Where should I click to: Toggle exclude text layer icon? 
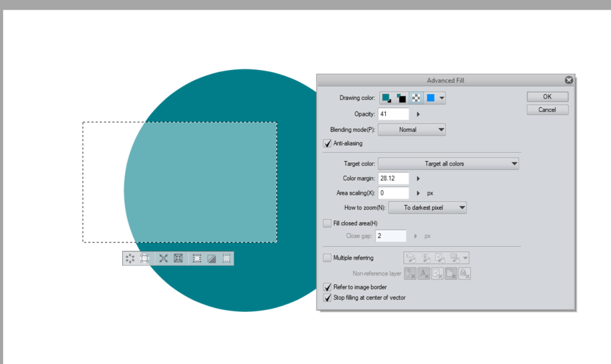[424, 274]
